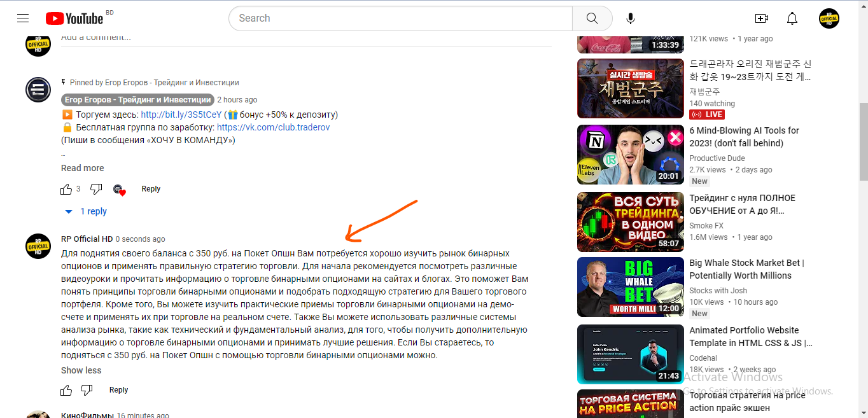868x418 pixels.
Task: Open the hamburger guide menu
Action: [23, 18]
